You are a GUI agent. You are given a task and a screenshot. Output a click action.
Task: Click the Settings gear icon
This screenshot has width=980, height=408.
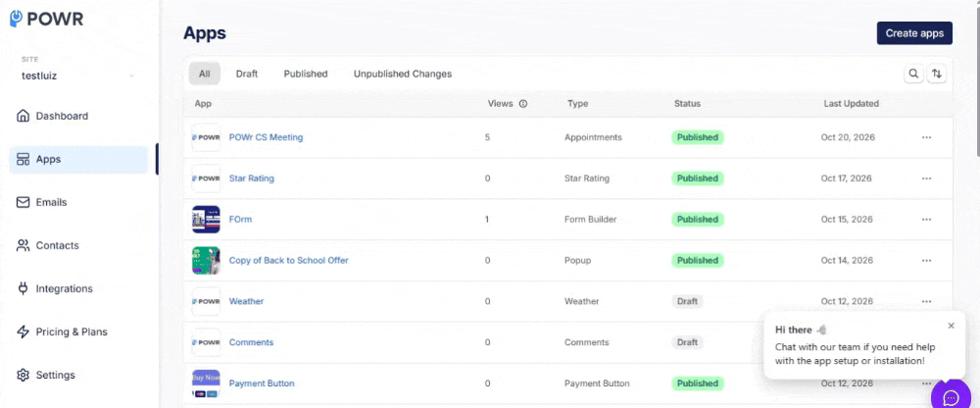click(x=24, y=375)
